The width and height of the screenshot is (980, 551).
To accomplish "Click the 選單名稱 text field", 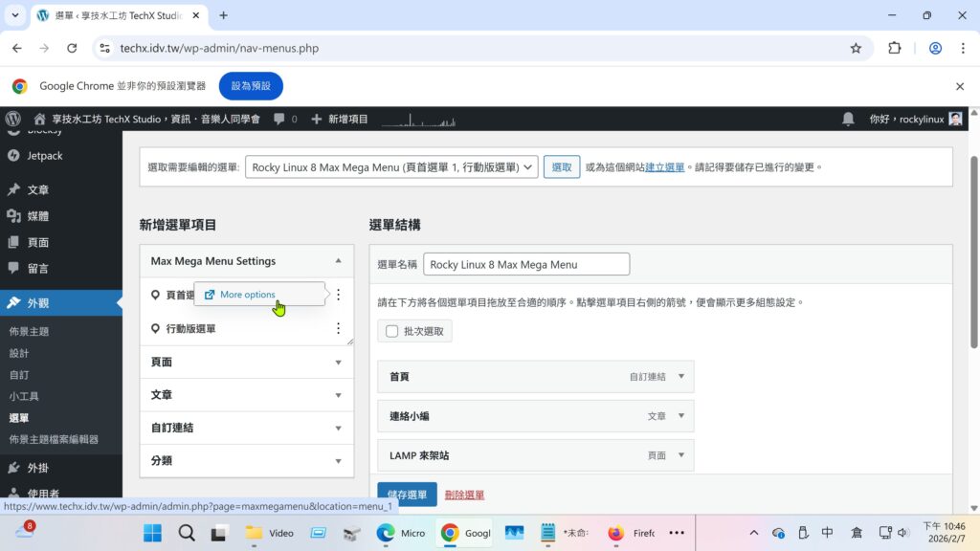I will coord(525,264).
